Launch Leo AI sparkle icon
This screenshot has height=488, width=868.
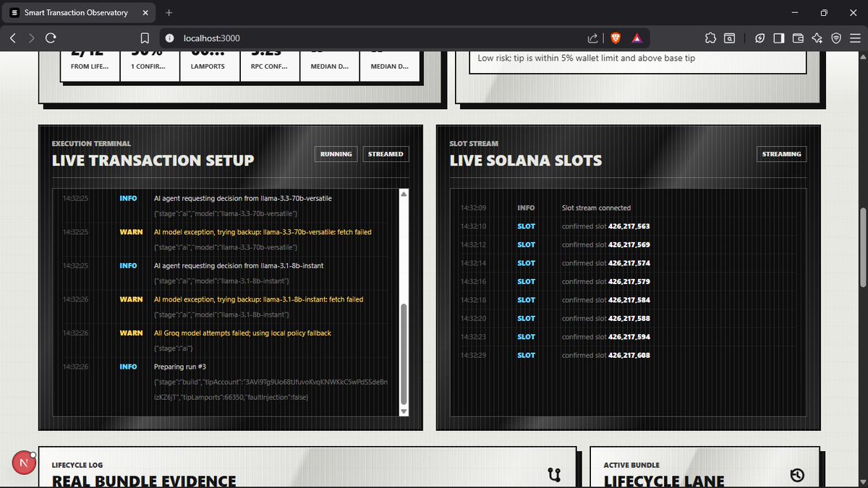pyautogui.click(x=817, y=38)
